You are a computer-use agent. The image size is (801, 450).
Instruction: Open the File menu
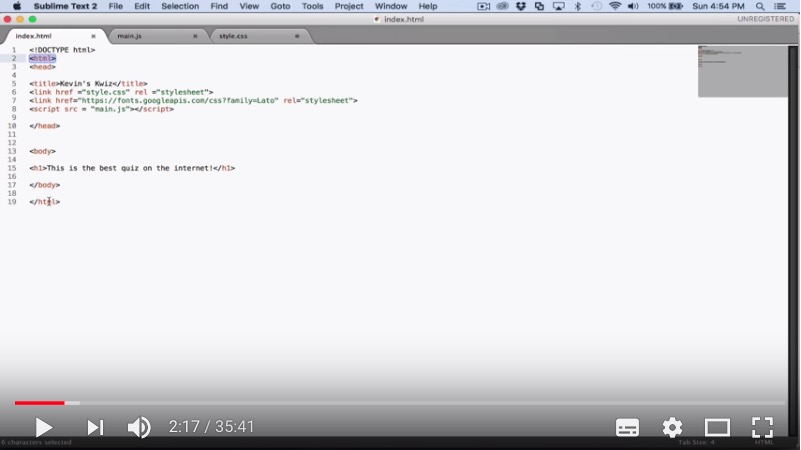click(x=115, y=6)
